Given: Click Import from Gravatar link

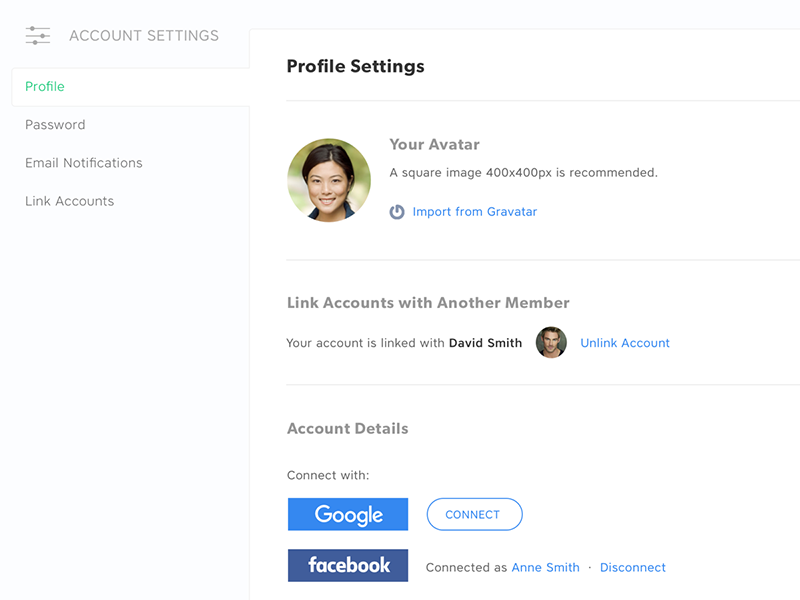Looking at the screenshot, I should (475, 212).
